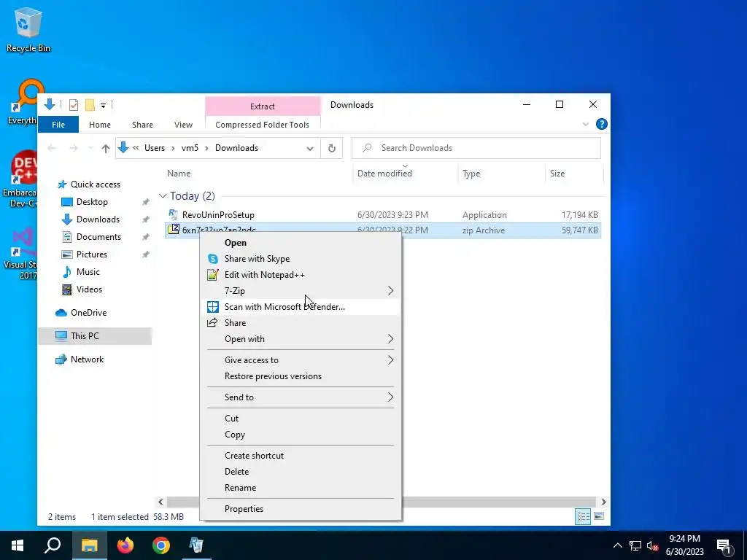Choose Share in the context menu

[x=301, y=323]
